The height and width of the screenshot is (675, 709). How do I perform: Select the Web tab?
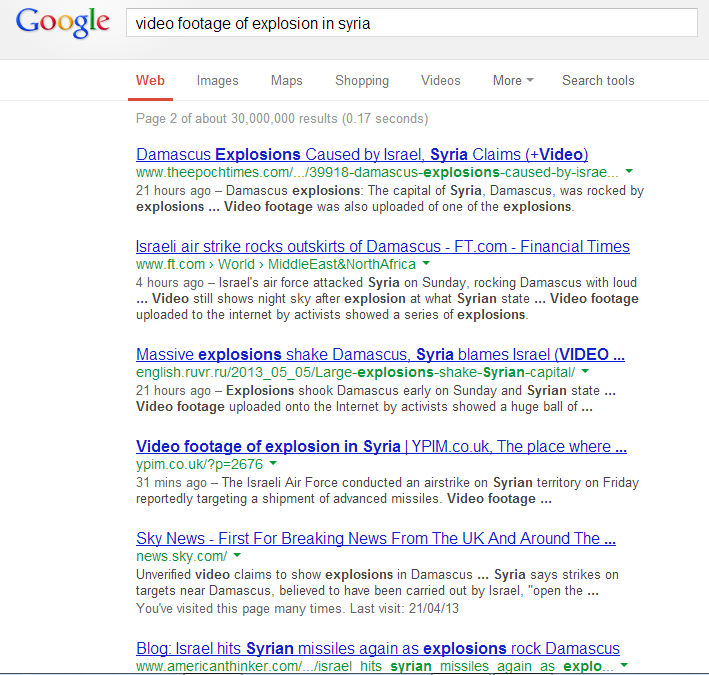coord(150,80)
